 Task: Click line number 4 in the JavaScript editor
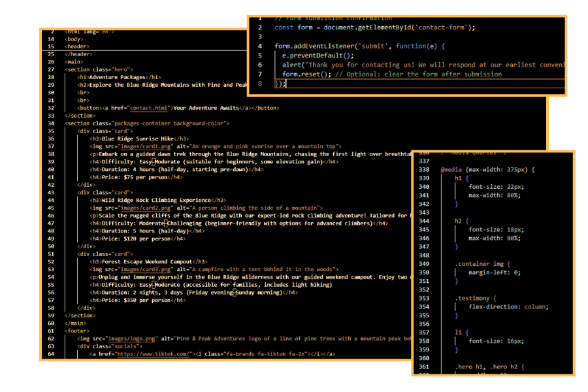coord(260,46)
